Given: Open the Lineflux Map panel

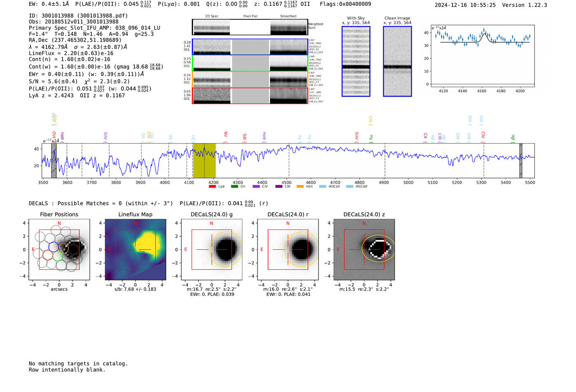Looking at the screenshot, I should 135,250.
